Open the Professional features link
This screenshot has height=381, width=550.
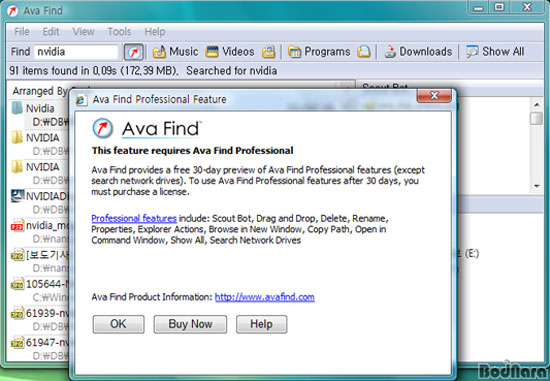click(x=134, y=219)
